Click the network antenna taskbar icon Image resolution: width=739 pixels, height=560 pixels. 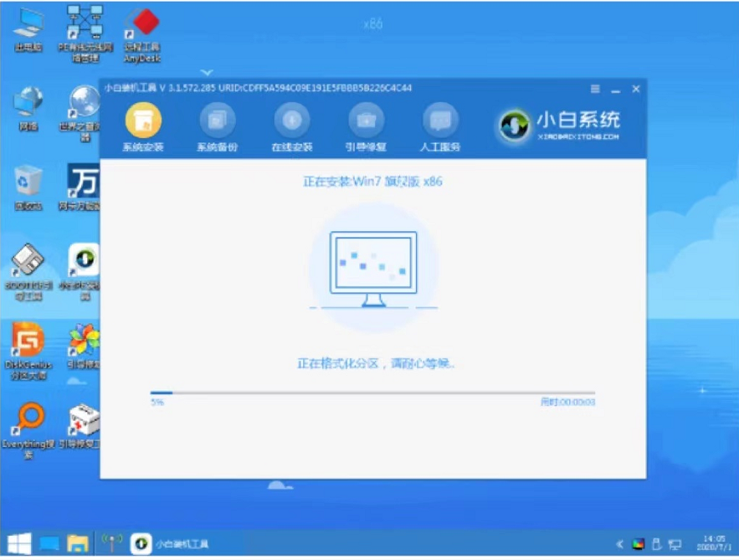tap(111, 543)
